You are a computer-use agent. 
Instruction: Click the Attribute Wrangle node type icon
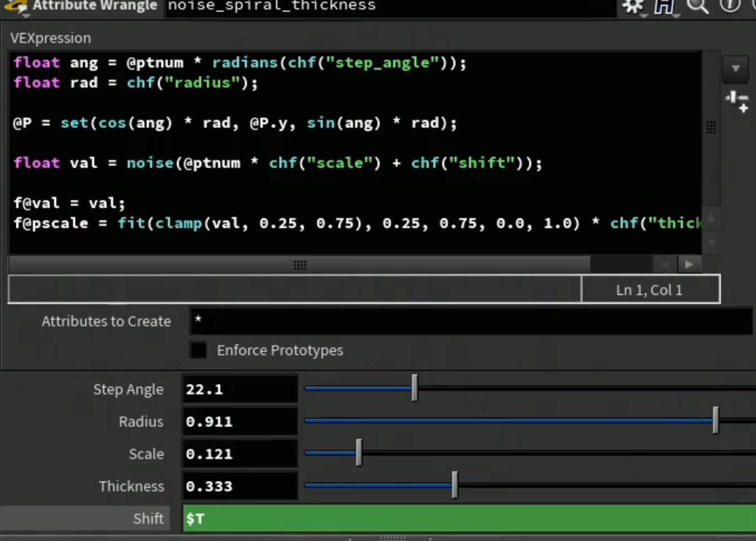click(16, 6)
